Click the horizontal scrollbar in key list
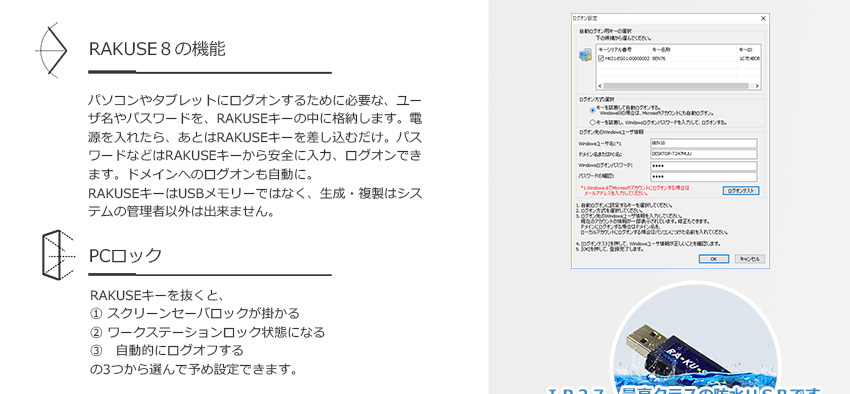The height and width of the screenshot is (394, 850). [x=678, y=86]
